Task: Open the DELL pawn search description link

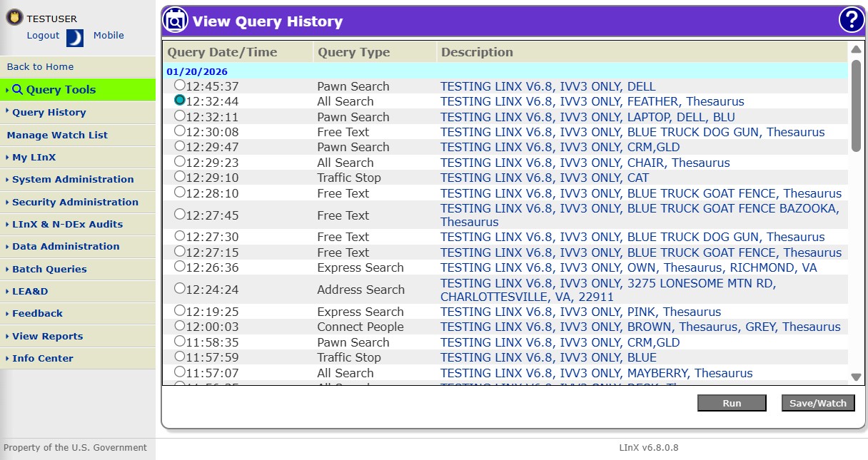Action: point(547,86)
